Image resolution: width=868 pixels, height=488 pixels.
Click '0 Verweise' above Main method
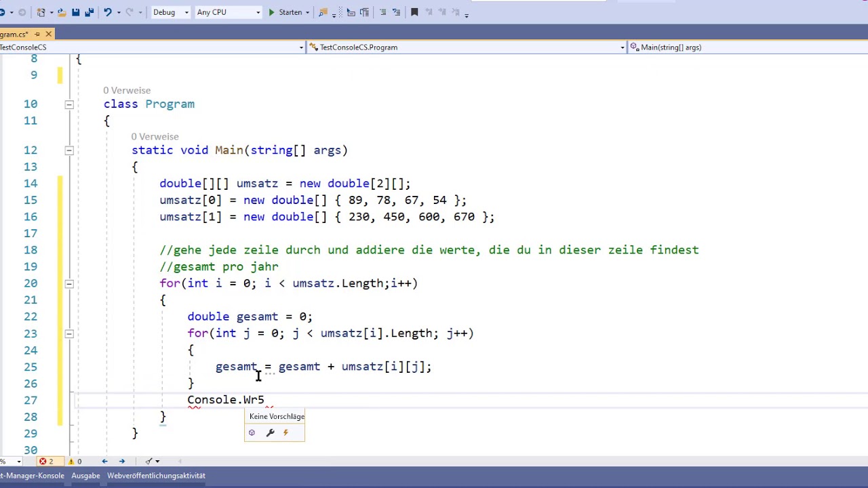[x=155, y=137]
